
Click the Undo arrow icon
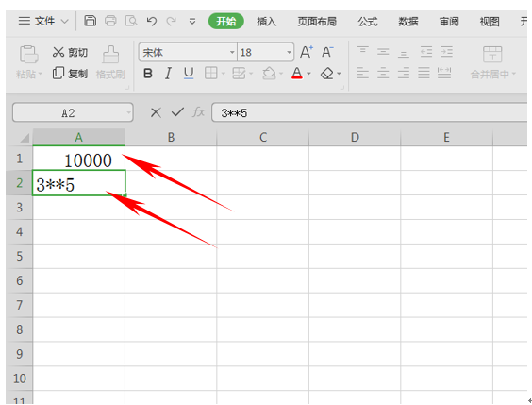(151, 22)
